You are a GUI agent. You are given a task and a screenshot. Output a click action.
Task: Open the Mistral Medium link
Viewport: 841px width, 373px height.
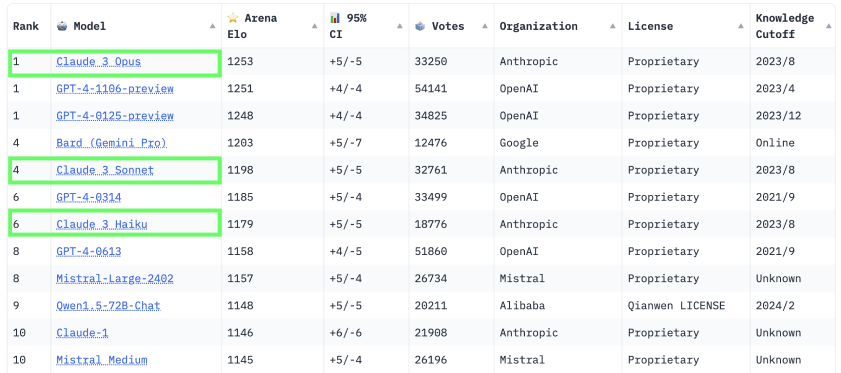[x=102, y=360]
